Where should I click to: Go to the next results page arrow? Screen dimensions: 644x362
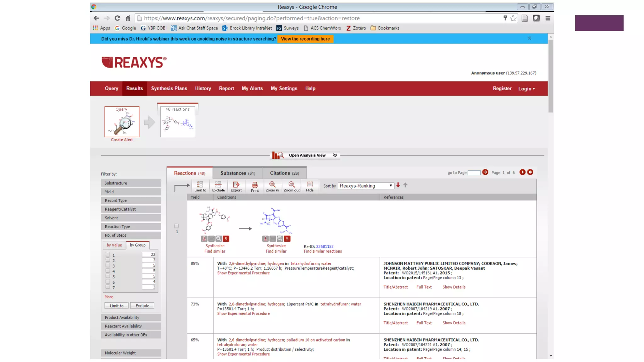522,172
